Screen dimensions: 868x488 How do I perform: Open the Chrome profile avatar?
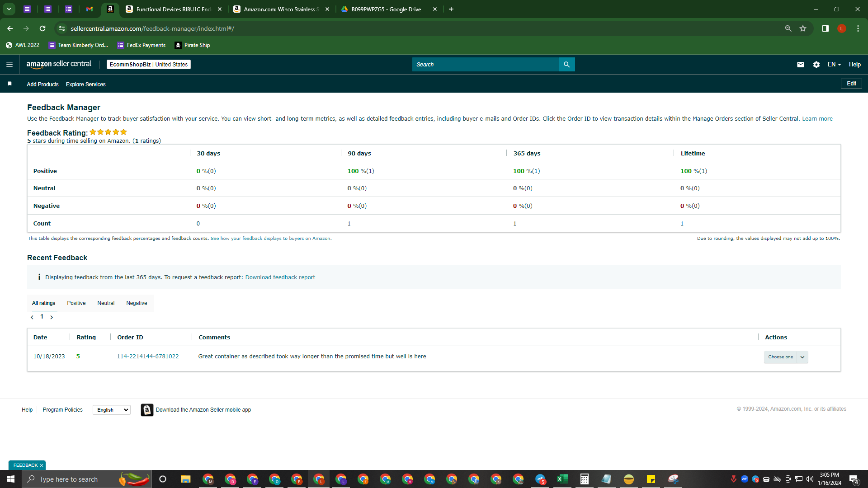coord(841,28)
